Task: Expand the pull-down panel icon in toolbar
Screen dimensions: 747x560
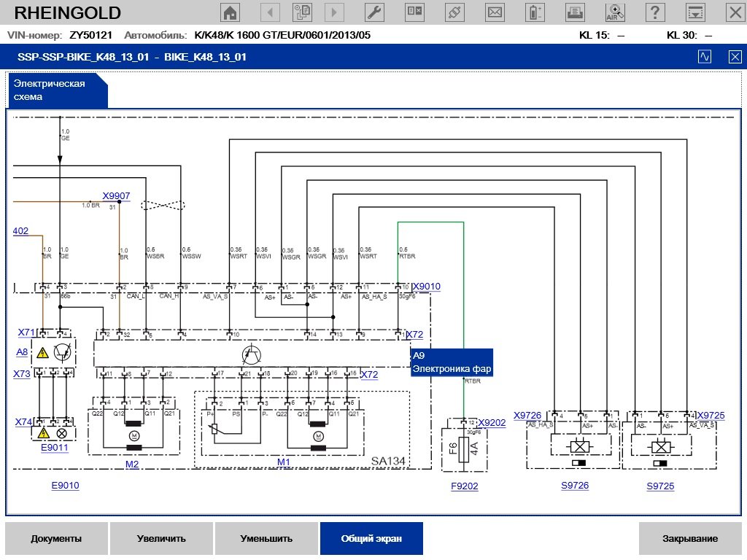Action: 696,12
